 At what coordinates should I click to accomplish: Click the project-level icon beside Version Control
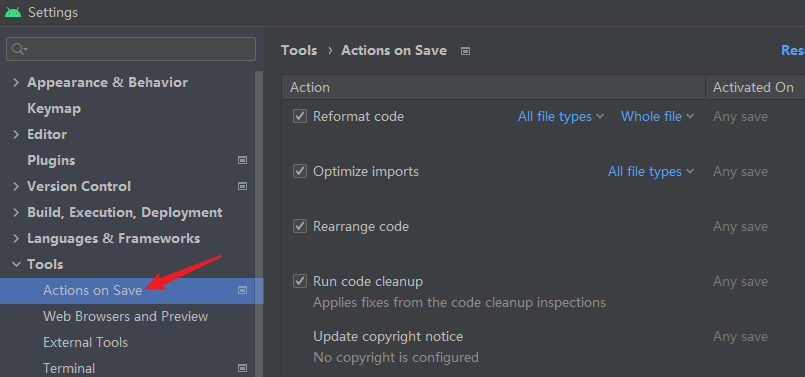[x=242, y=186]
